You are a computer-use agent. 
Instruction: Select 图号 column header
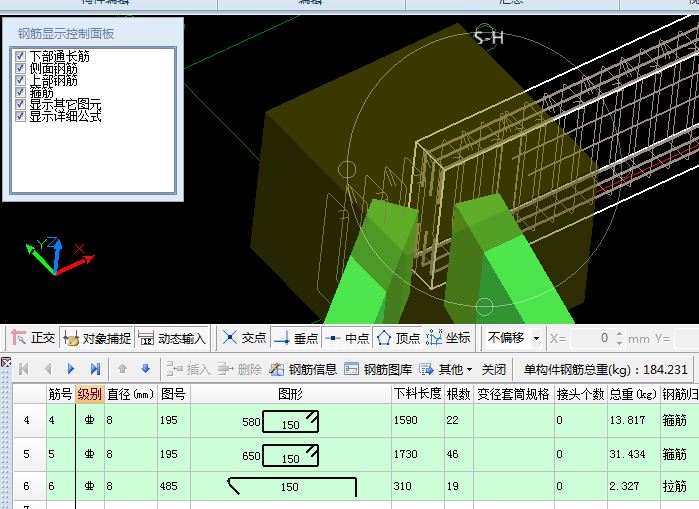[174, 394]
